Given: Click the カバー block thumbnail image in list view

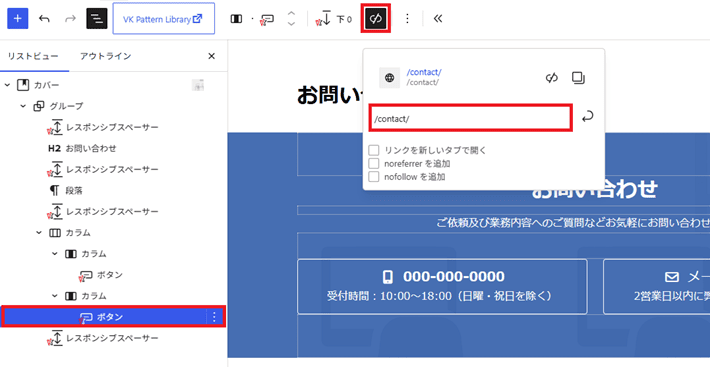Looking at the screenshot, I should [x=198, y=85].
